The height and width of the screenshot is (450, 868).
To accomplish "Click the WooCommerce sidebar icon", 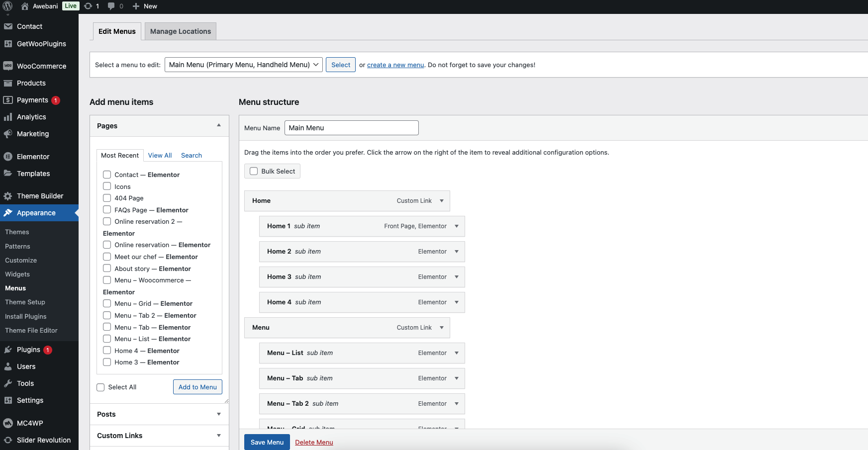I will 8,66.
